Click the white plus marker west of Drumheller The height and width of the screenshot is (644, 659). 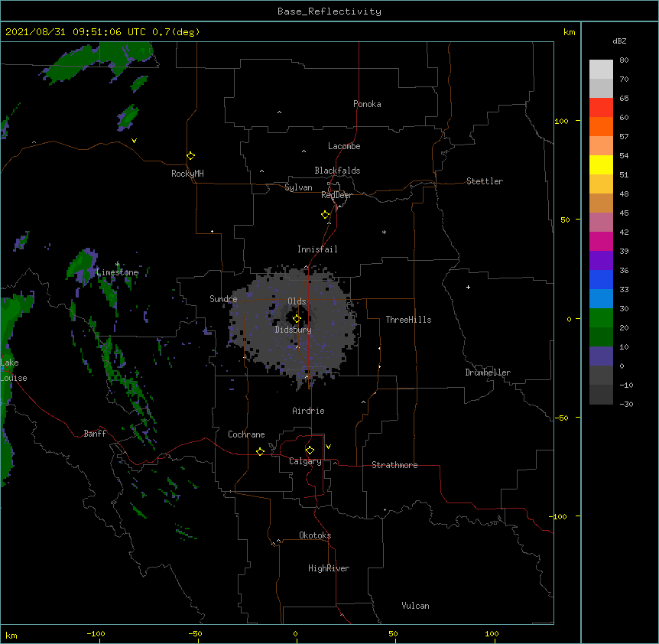[468, 287]
